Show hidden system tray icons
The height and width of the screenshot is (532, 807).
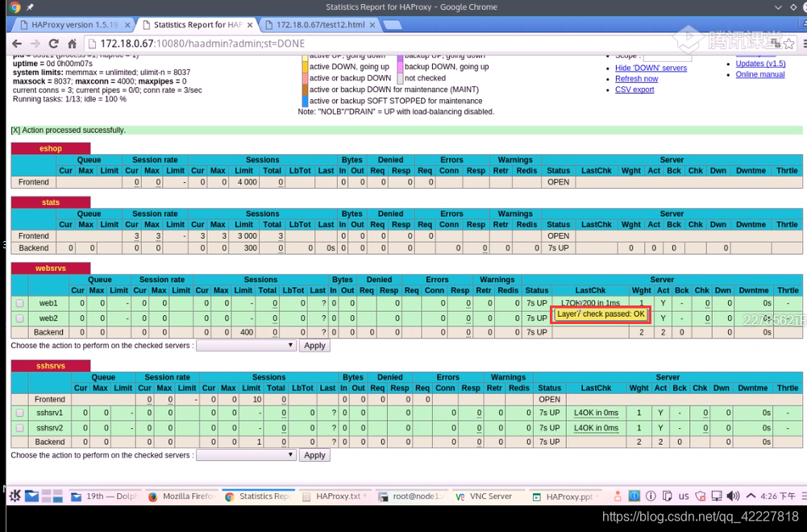[x=751, y=496]
